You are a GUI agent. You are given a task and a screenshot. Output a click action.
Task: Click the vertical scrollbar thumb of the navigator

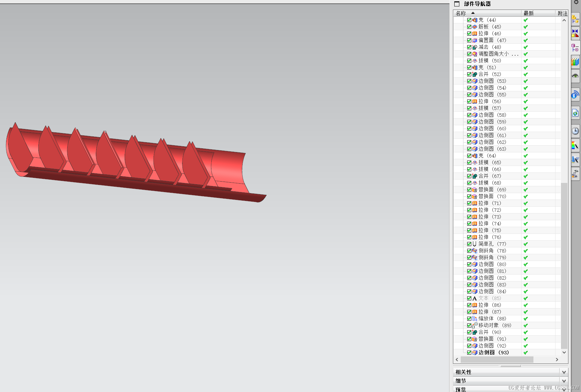564,266
